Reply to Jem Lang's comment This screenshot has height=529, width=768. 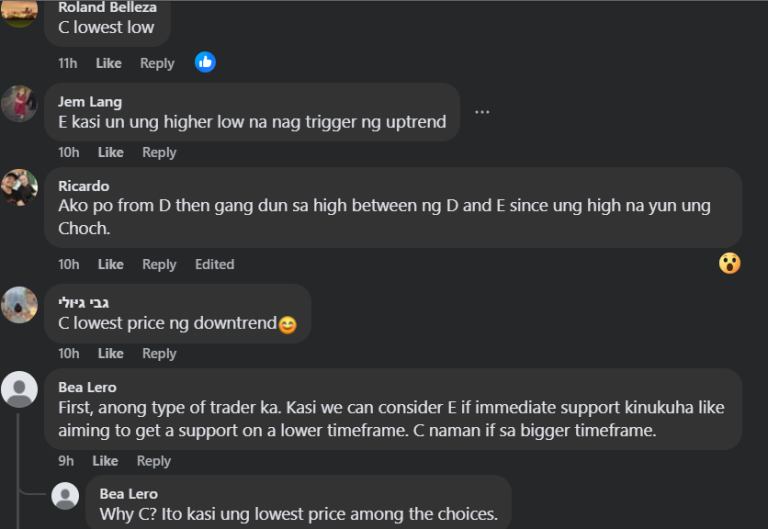(x=159, y=152)
